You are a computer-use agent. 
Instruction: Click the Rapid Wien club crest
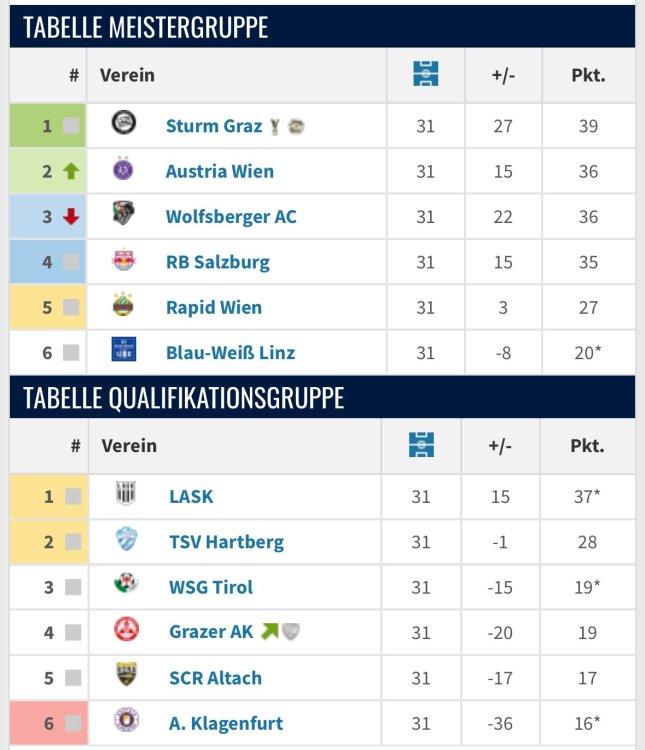pyautogui.click(x=124, y=306)
